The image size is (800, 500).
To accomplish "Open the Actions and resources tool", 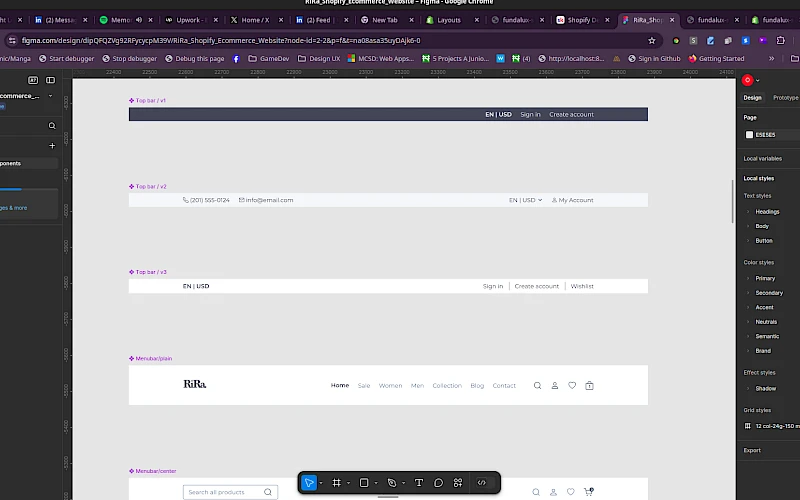I will pos(458,483).
